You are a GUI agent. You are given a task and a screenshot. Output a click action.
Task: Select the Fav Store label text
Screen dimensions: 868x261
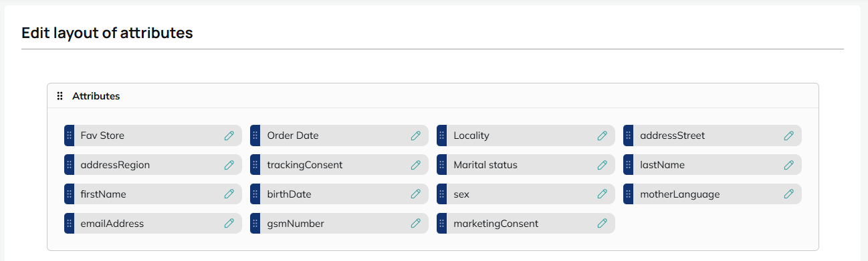coord(102,136)
